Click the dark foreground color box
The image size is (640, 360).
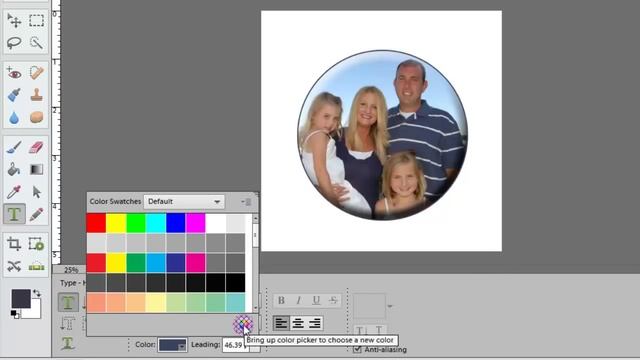[21, 299]
